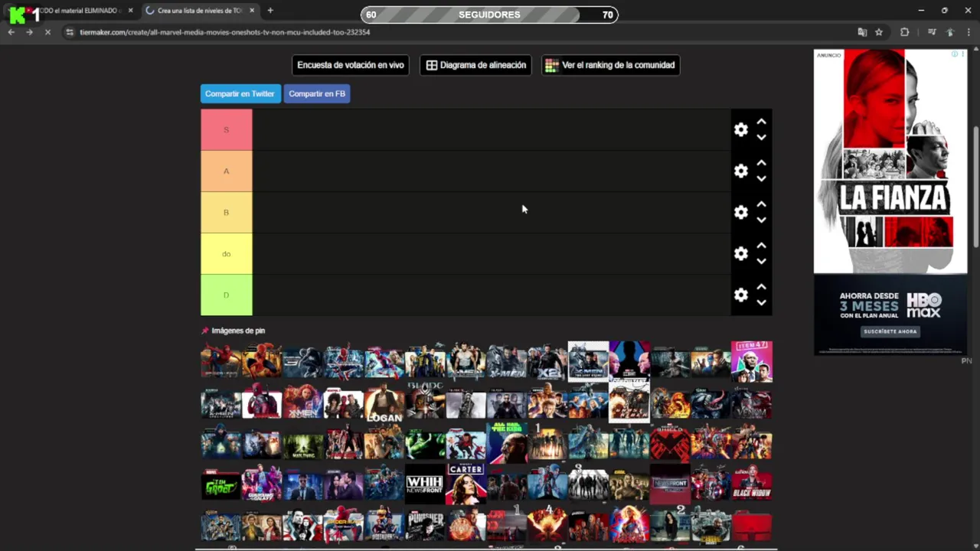Open settings gear for tier A

tap(740, 171)
